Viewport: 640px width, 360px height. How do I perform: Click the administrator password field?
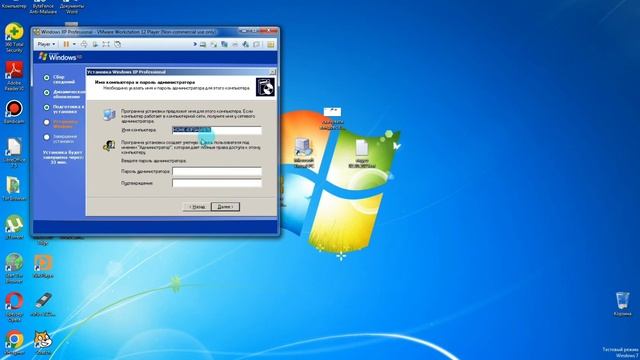pyautogui.click(x=217, y=171)
